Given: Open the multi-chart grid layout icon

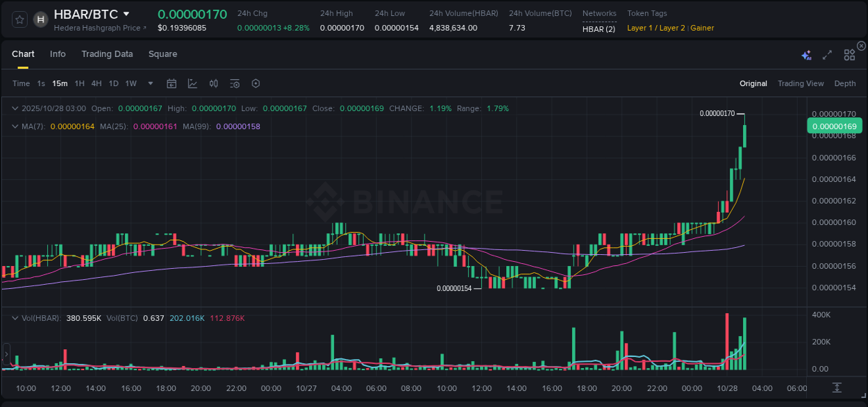Looking at the screenshot, I should tap(849, 55).
